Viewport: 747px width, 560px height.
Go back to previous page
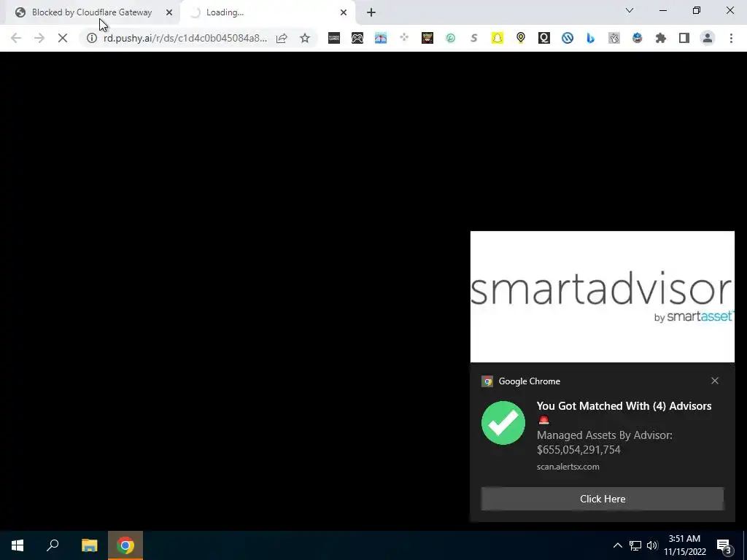[16, 38]
